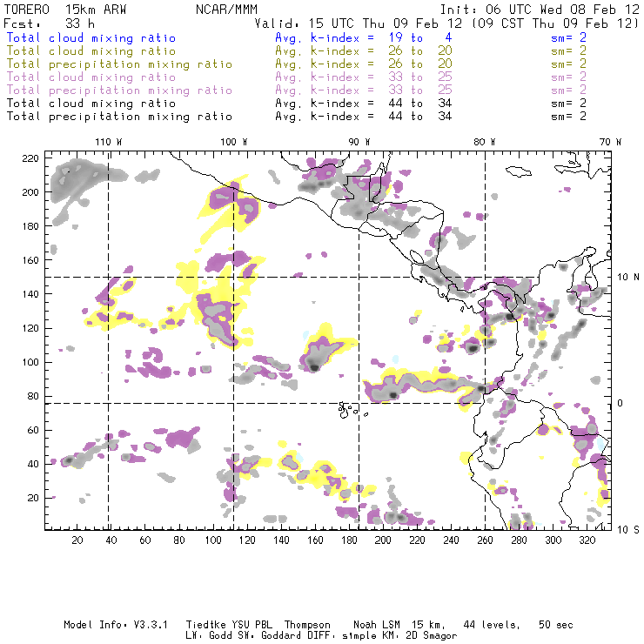Click the olive "Total precipitation mixing ratio" legend line

(119, 64)
